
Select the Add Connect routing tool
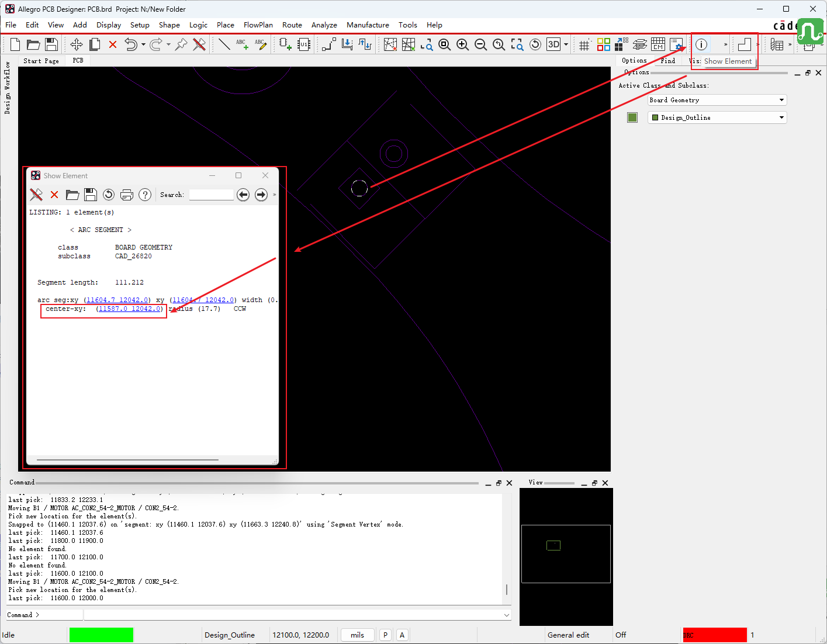click(x=329, y=44)
